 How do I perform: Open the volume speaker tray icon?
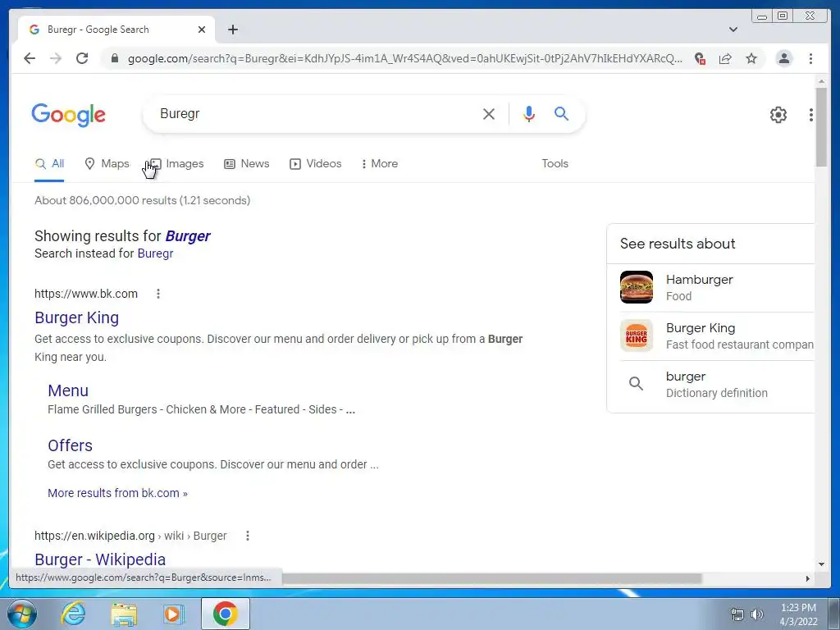[x=757, y=614]
